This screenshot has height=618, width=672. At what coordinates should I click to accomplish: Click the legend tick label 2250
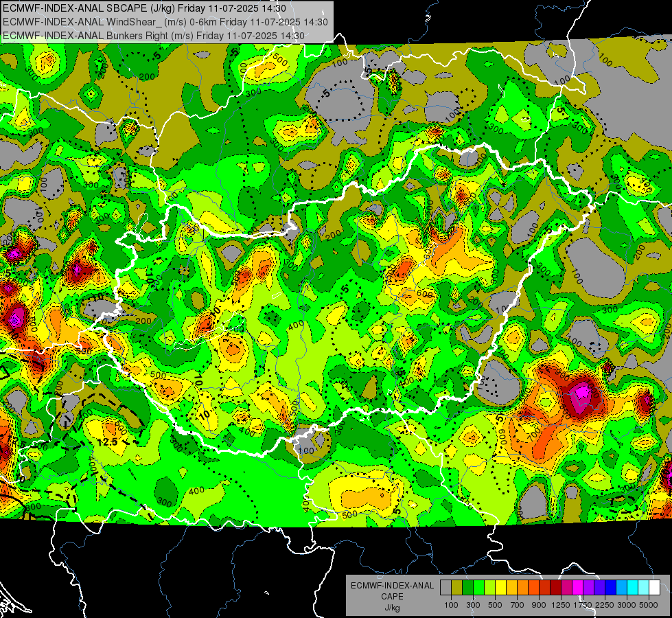coord(605,605)
